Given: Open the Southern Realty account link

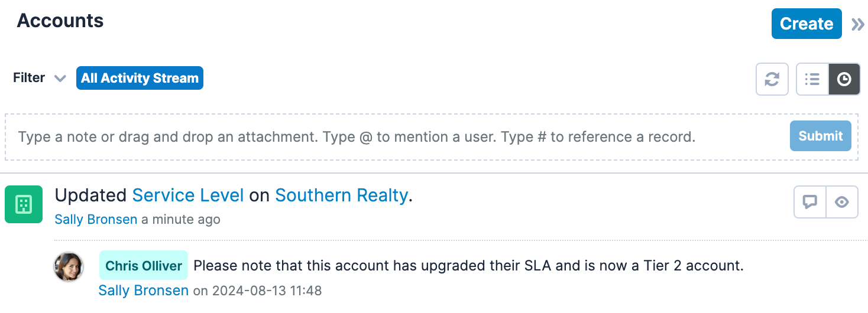Looking at the screenshot, I should pos(342,195).
